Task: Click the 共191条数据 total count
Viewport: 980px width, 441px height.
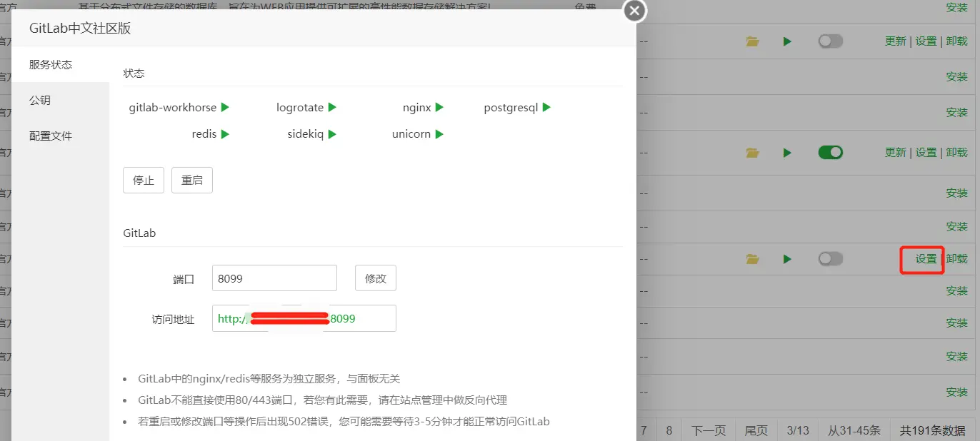Action: coord(933,430)
